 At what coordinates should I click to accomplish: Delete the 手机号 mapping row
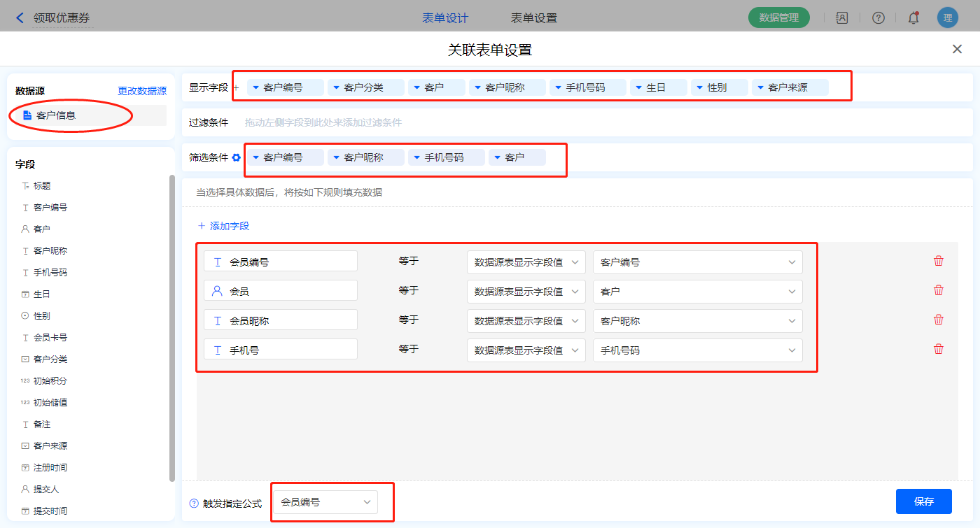click(x=939, y=349)
